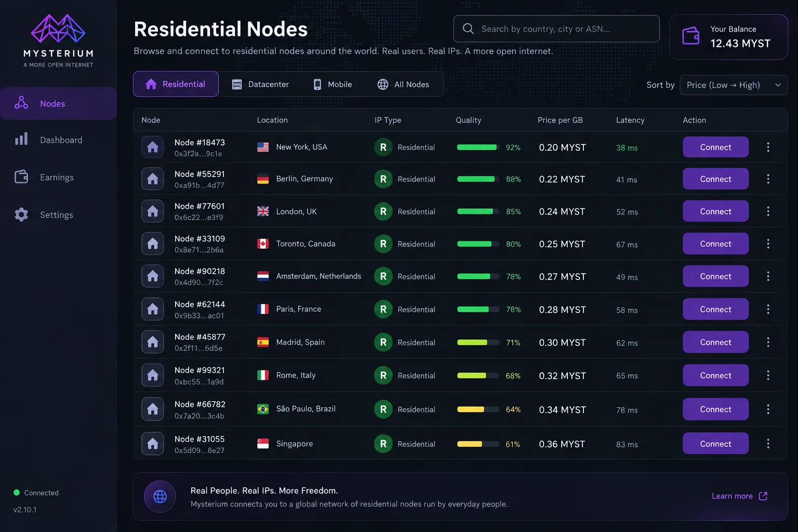The image size is (798, 532).
Task: Connect to the New York node
Action: tap(715, 147)
